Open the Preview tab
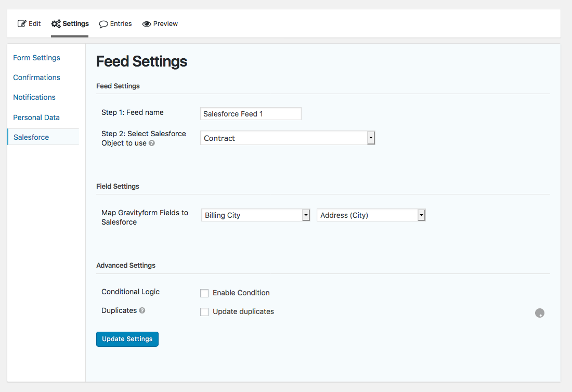Image resolution: width=572 pixels, height=392 pixels. click(x=160, y=24)
